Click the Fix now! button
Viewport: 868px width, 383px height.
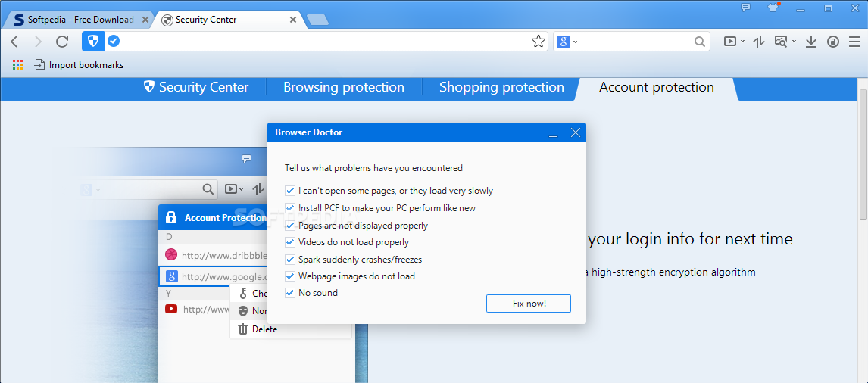[x=529, y=304]
